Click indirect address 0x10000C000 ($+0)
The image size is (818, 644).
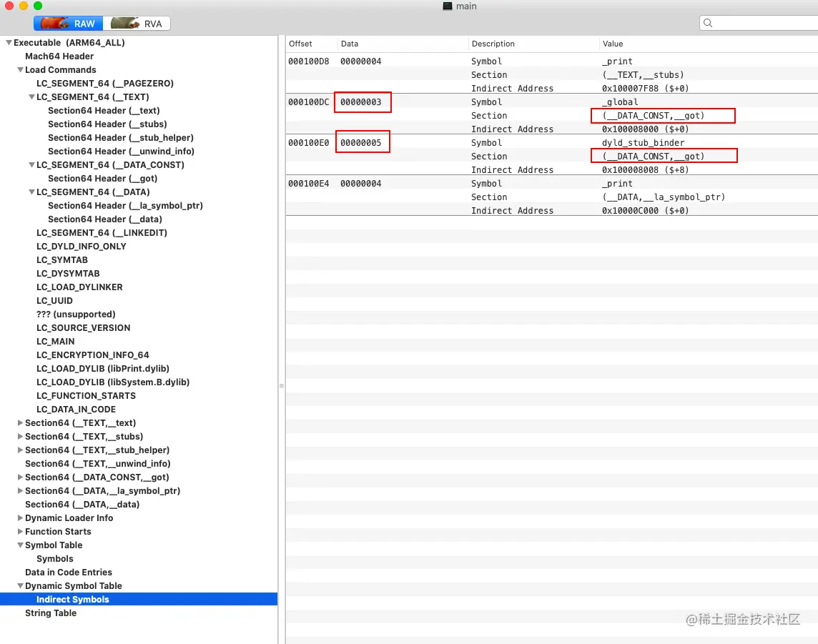[646, 210]
